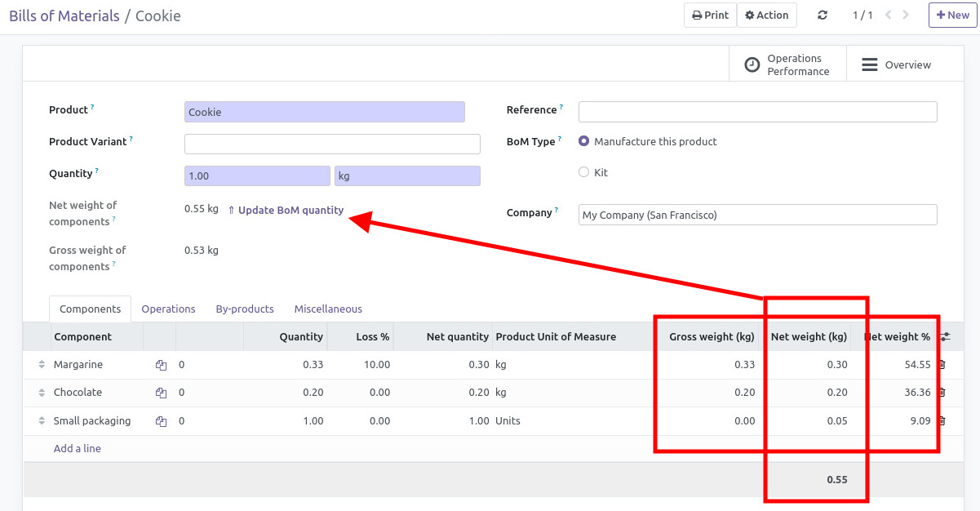Viewport: 980px width, 511px height.
Task: Click the help mark next to Company
Action: 557,210
